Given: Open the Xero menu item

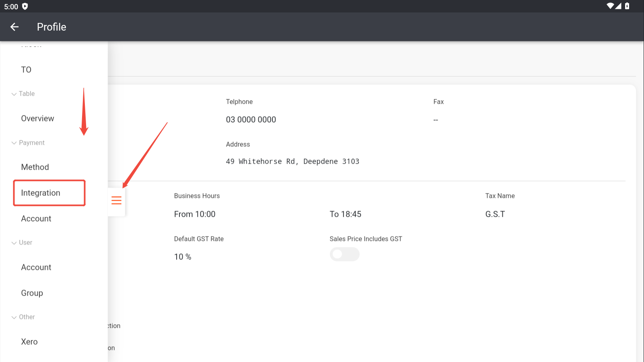Looking at the screenshot, I should 29,342.
